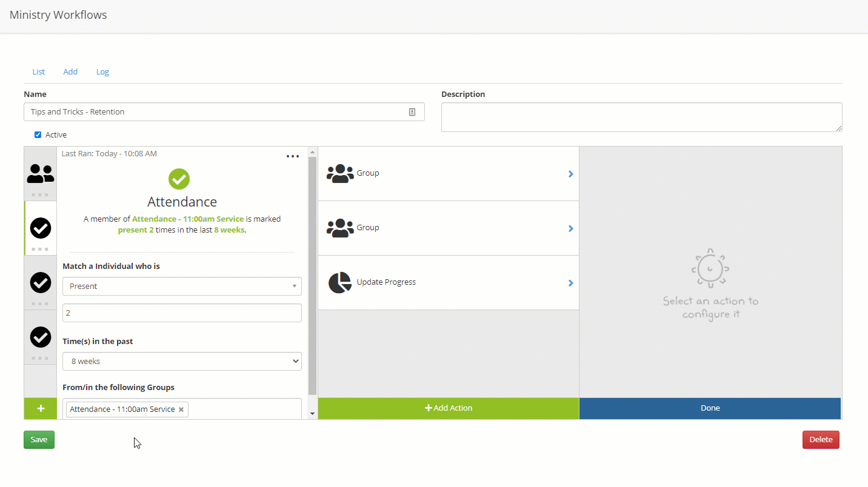Screen dimensions: 868x487
Task: Click the red Delete button
Action: (821, 440)
